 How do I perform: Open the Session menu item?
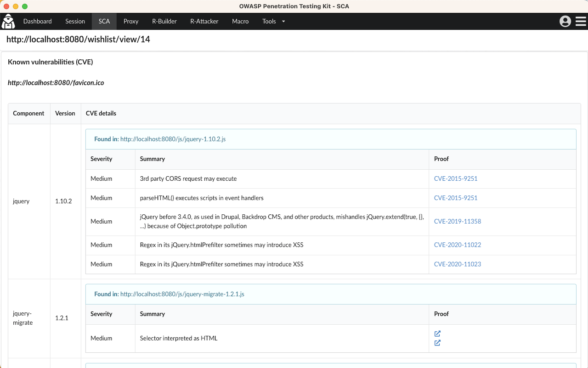75,21
